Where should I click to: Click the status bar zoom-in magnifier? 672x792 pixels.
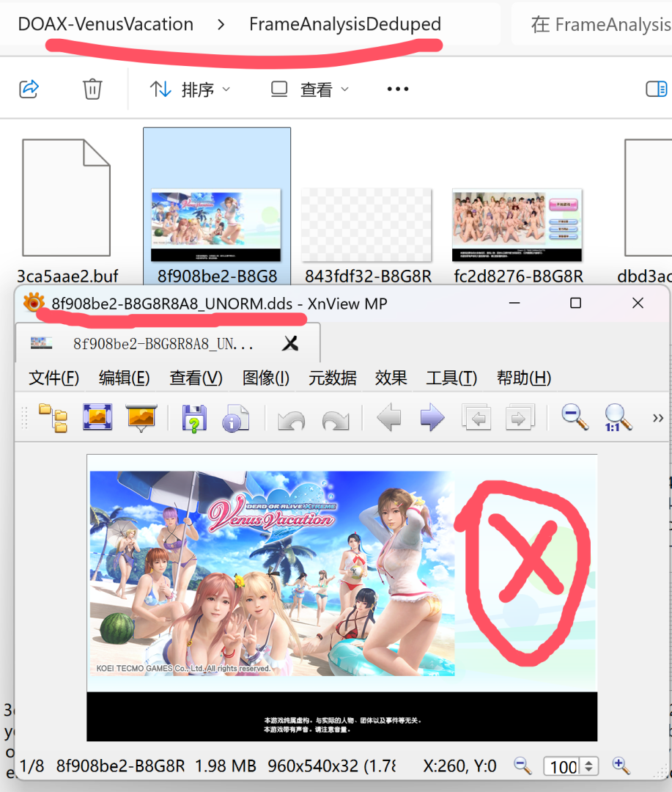pos(621,766)
